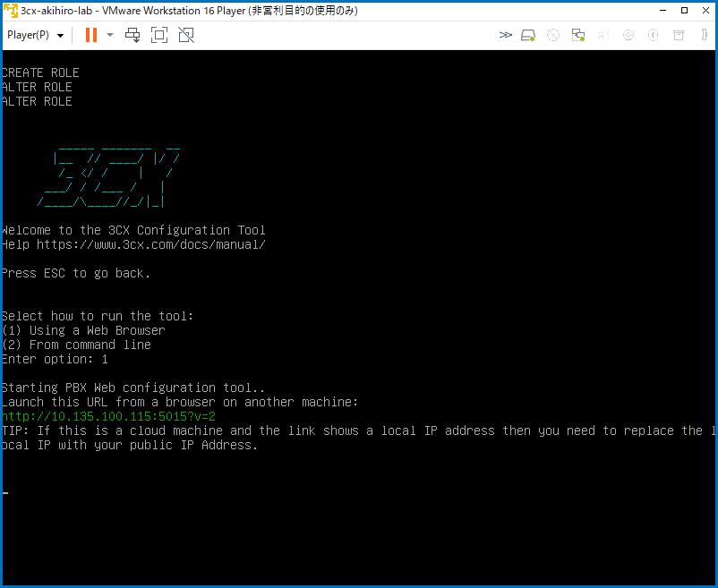
Task: Click 'Welcome to the 3CX Configuration Tool'
Action: [133, 230]
